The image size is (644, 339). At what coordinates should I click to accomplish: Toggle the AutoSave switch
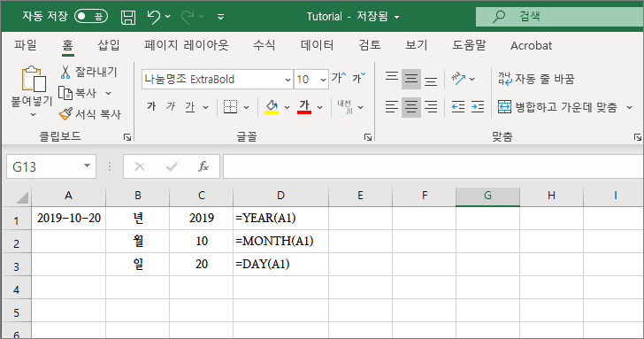[x=91, y=17]
